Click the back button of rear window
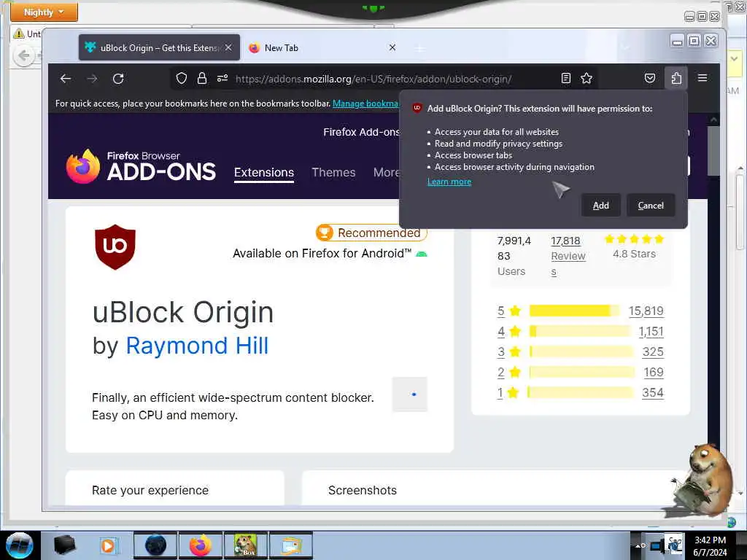 tap(24, 56)
